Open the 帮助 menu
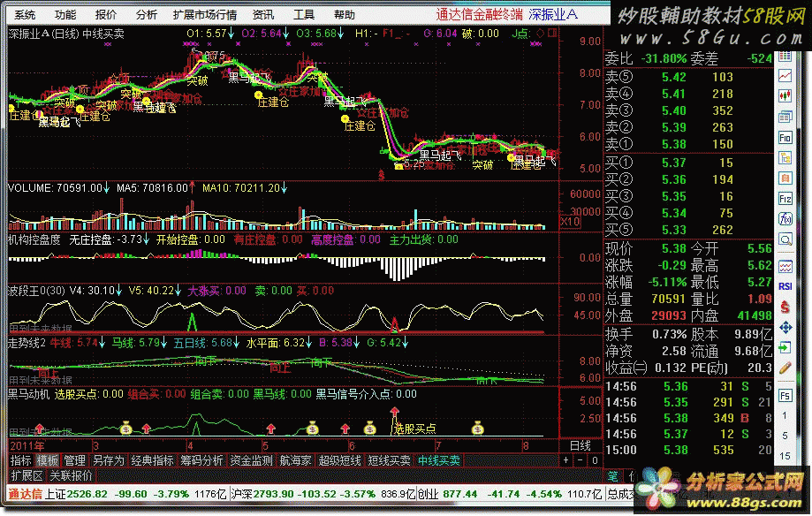The width and height of the screenshot is (812, 516). click(x=345, y=14)
